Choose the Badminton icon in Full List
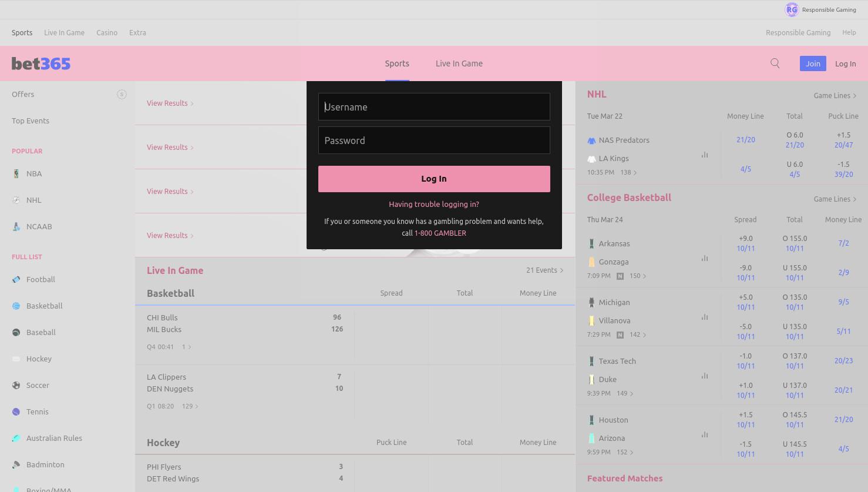Image resolution: width=868 pixels, height=492 pixels. click(x=16, y=464)
